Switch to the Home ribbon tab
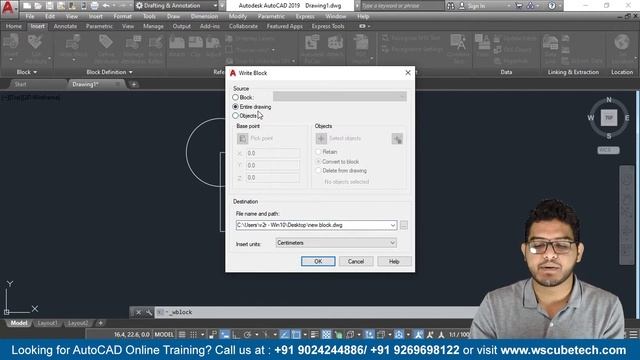 13,26
